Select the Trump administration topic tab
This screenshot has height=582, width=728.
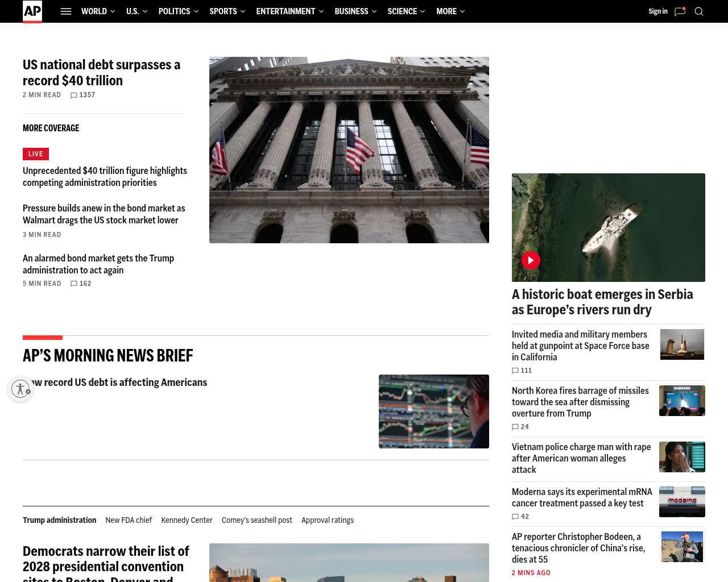[x=60, y=520]
